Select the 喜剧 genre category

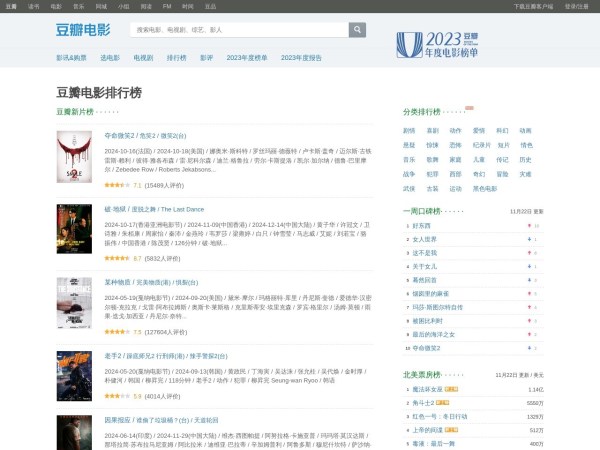point(432,130)
